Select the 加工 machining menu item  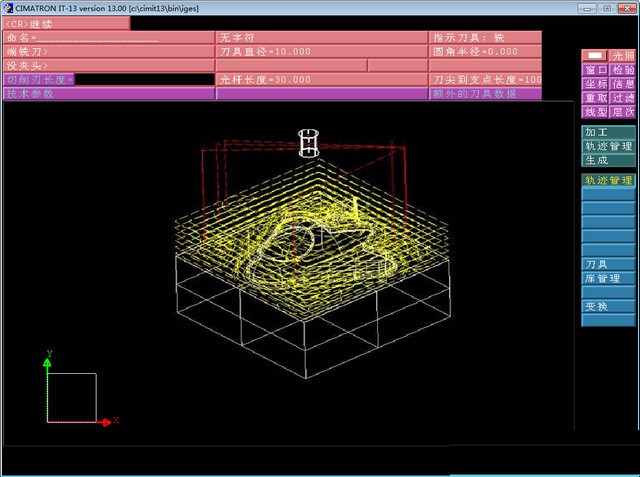point(608,132)
